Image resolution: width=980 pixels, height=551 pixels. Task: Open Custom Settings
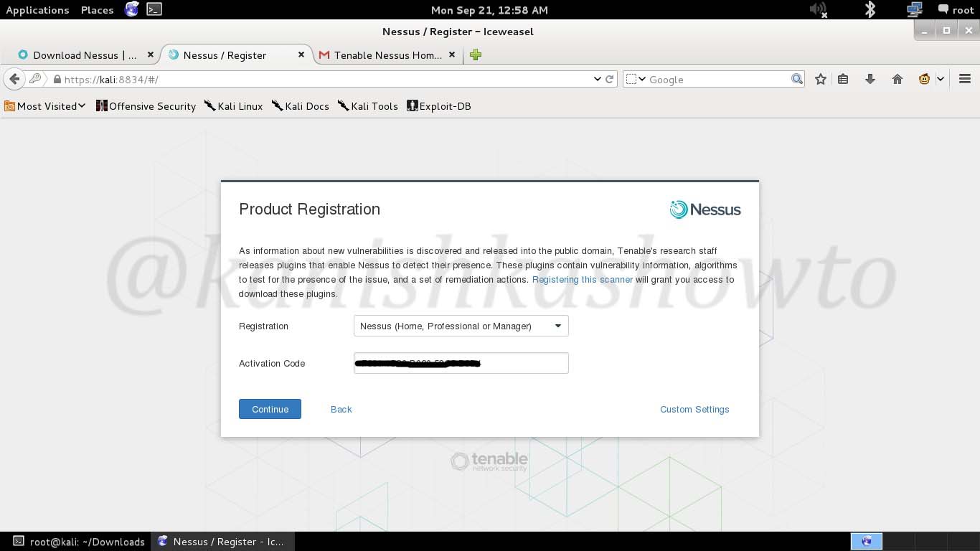click(694, 409)
